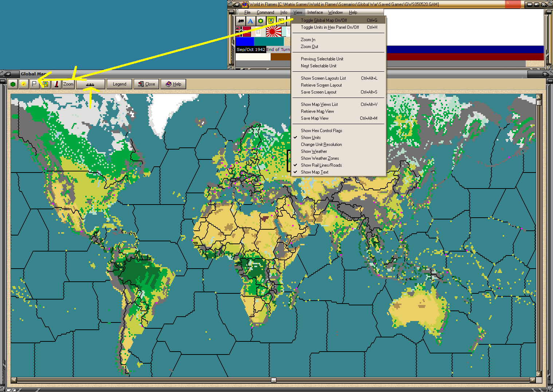Select Previous Selectable Unit
This screenshot has height=392, width=553.
click(x=339, y=59)
